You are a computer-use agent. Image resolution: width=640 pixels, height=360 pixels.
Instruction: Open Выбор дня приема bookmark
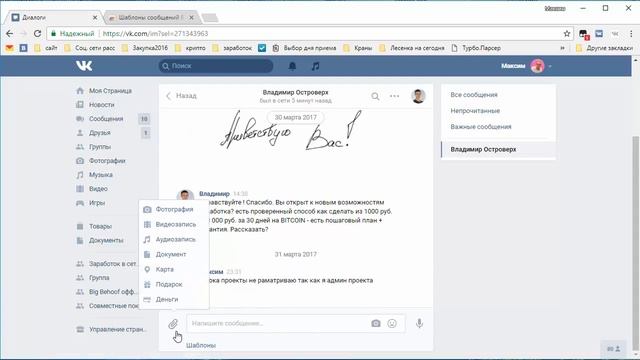304,48
